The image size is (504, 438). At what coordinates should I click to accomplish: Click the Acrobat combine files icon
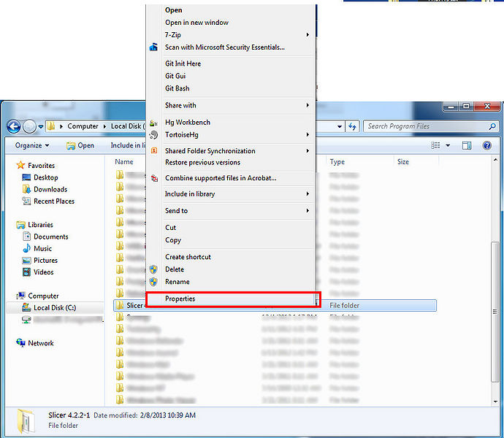point(153,178)
